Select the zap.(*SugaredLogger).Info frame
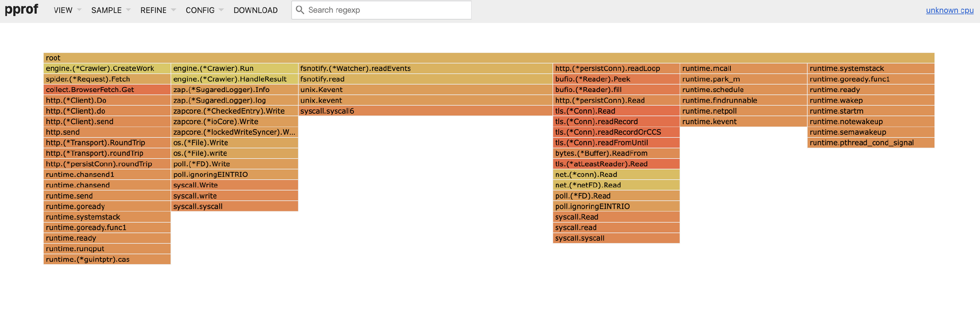Viewport: 980px width, 314px height. pyautogui.click(x=234, y=90)
